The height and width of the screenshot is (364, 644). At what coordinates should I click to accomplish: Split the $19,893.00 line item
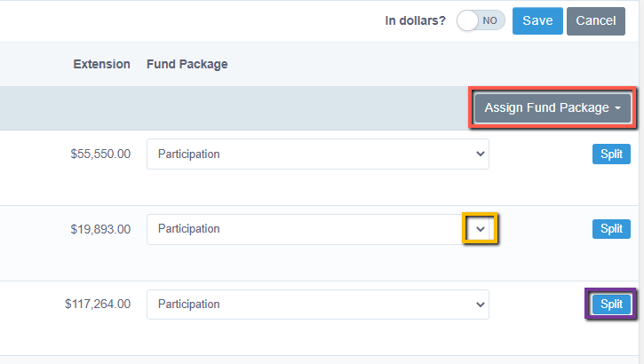[611, 229]
